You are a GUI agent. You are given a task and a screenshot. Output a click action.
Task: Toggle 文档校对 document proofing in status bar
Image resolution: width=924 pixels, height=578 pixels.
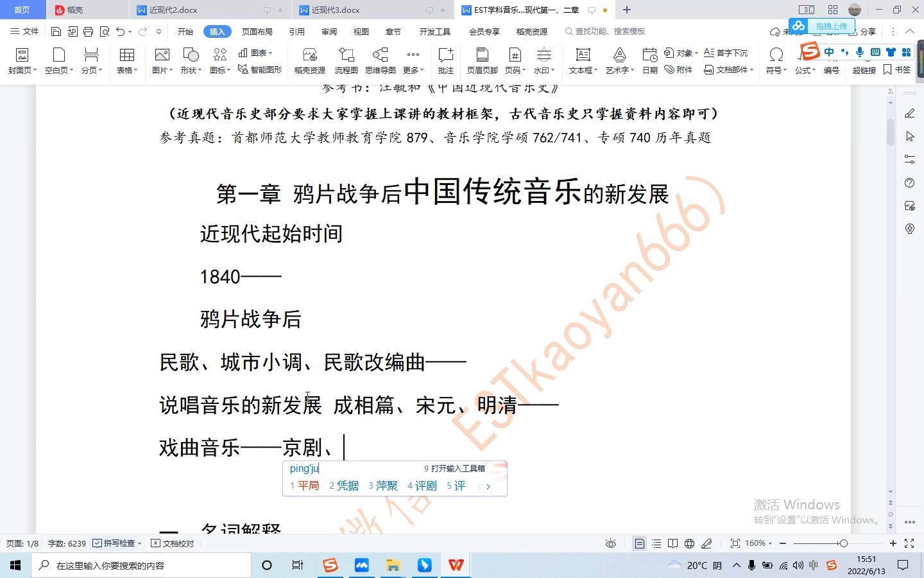coord(173,543)
